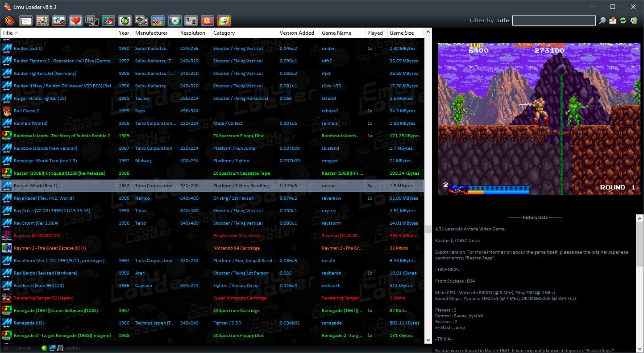
Task: Click the Game Size column header
Action: (x=405, y=33)
